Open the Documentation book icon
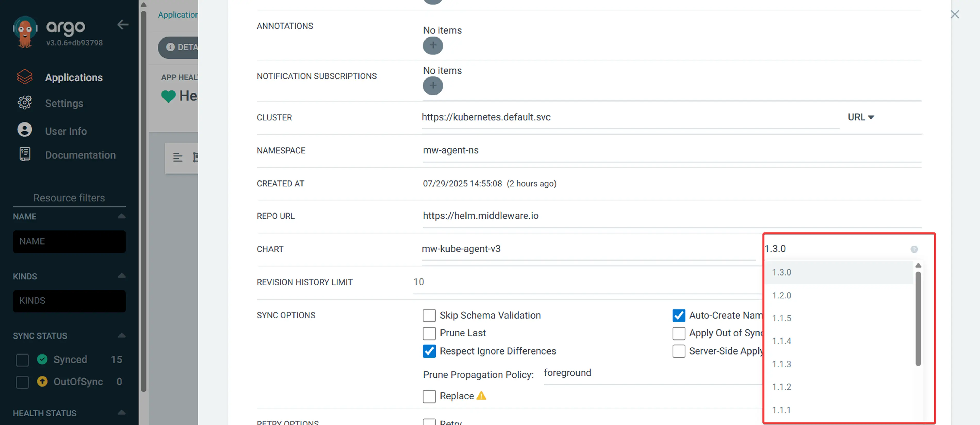This screenshot has width=980, height=425. (x=25, y=155)
